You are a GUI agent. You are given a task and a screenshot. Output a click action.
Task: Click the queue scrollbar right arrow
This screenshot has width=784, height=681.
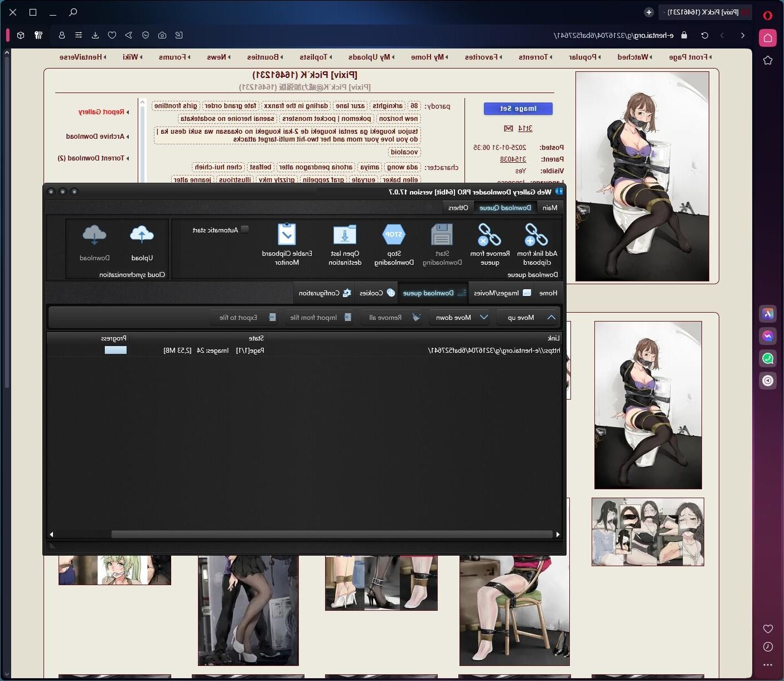pyautogui.click(x=558, y=534)
